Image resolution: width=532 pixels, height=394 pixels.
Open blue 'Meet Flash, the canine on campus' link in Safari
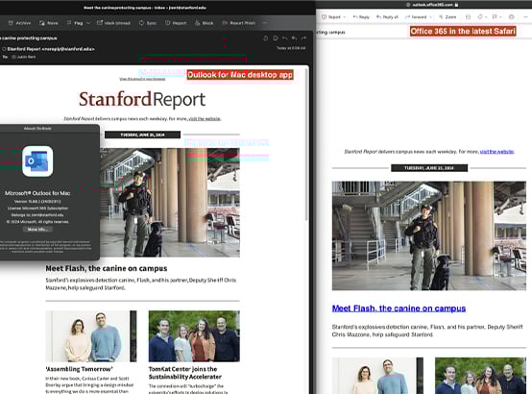pyautogui.click(x=399, y=308)
